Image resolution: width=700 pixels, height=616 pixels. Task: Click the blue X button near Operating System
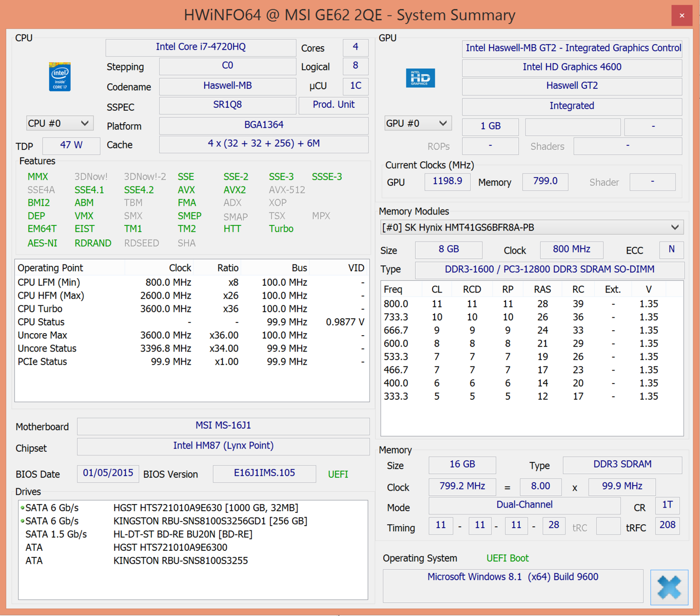pyautogui.click(x=669, y=587)
